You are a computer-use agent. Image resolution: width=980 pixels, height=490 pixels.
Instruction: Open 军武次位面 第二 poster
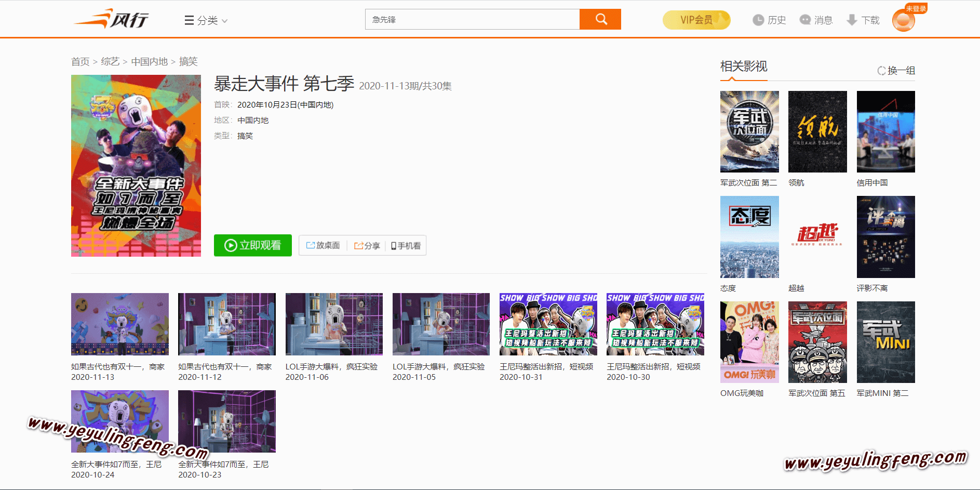click(749, 131)
